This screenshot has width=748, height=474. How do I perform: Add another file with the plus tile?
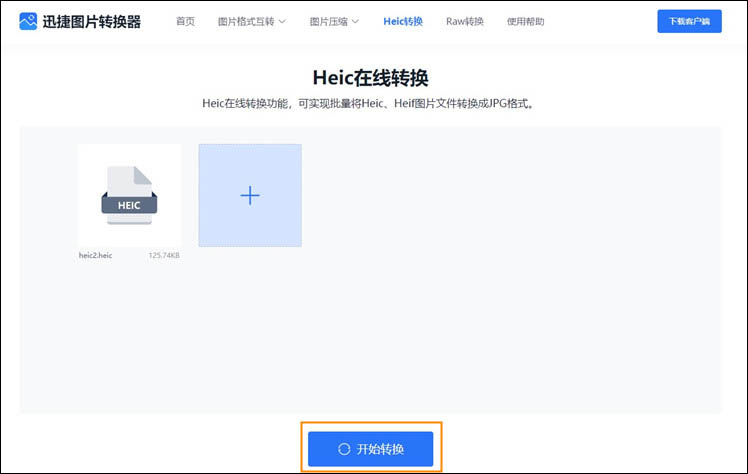(x=250, y=196)
